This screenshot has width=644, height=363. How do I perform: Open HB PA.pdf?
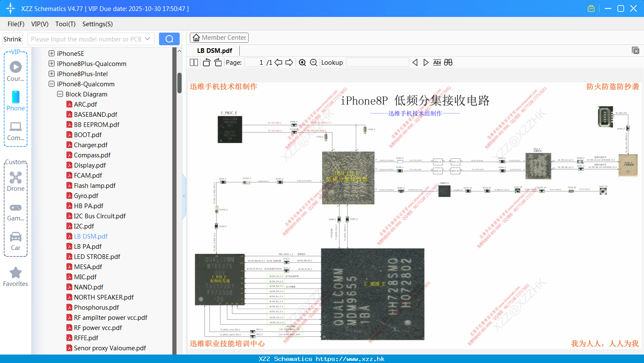point(88,206)
